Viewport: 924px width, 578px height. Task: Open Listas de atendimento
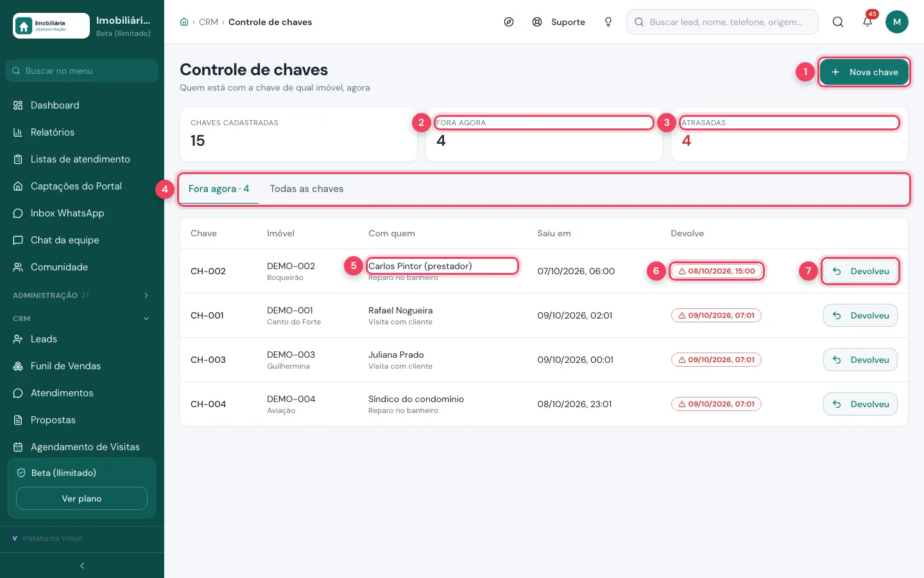tap(82, 159)
